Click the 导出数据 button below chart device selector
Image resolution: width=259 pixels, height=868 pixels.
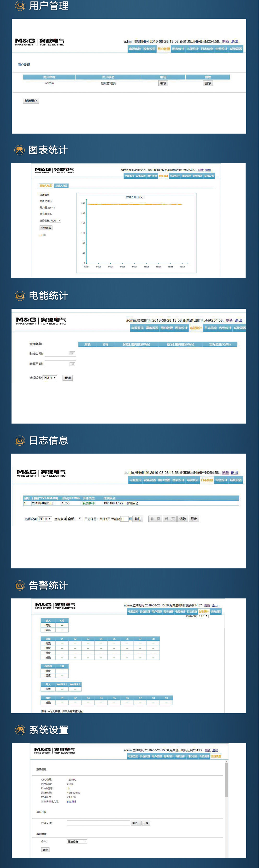click(46, 228)
